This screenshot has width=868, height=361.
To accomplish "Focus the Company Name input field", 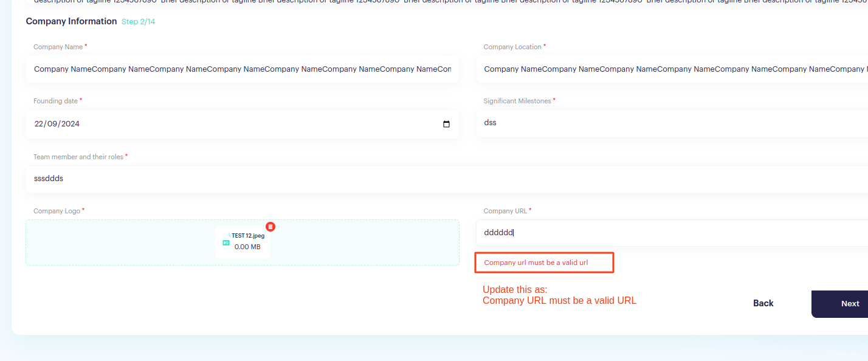I will [x=243, y=69].
